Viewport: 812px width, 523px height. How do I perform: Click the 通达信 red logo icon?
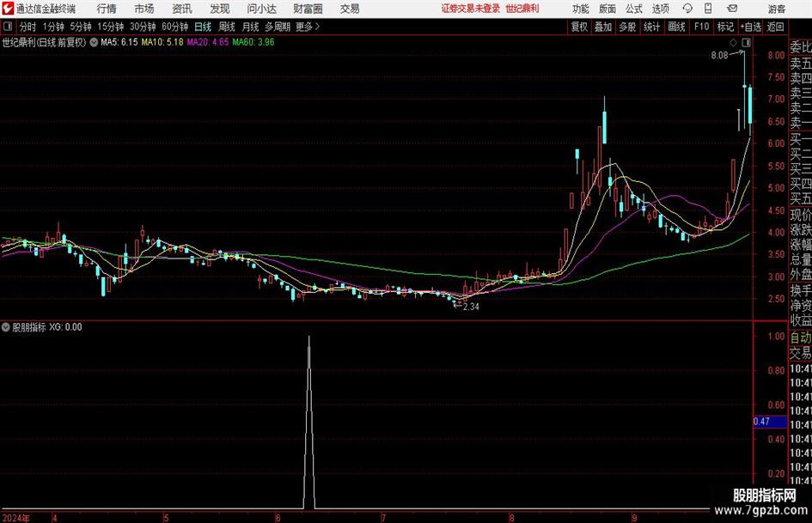click(8, 9)
